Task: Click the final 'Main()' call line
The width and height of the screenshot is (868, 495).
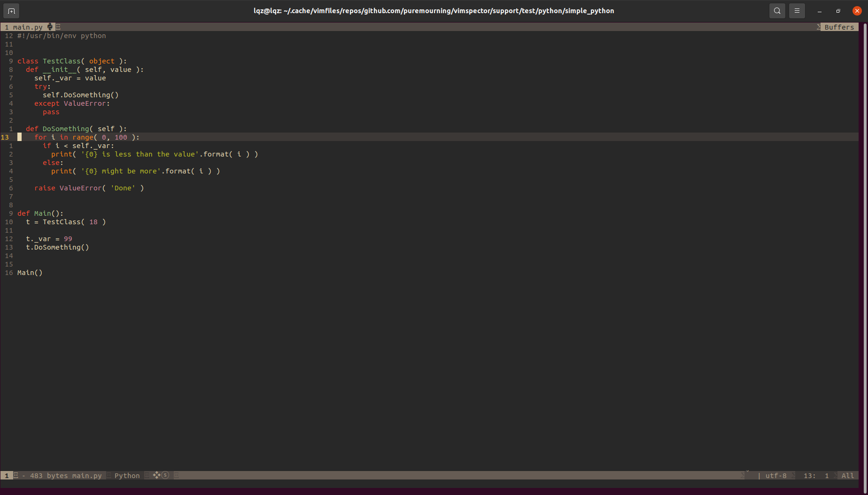Action: click(x=30, y=273)
